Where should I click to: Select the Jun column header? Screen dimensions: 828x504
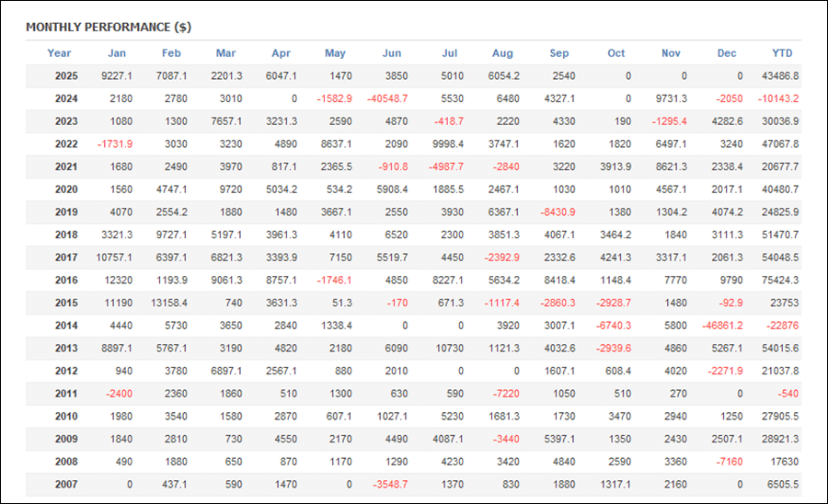click(391, 53)
